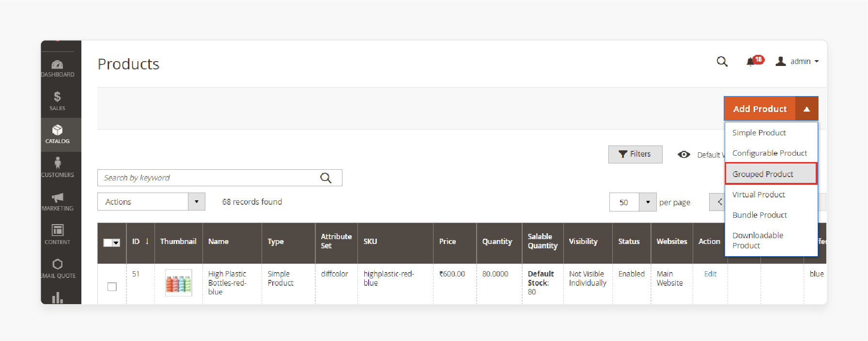Click the ₹600.00 price cell
The width and height of the screenshot is (868, 341).
click(452, 274)
